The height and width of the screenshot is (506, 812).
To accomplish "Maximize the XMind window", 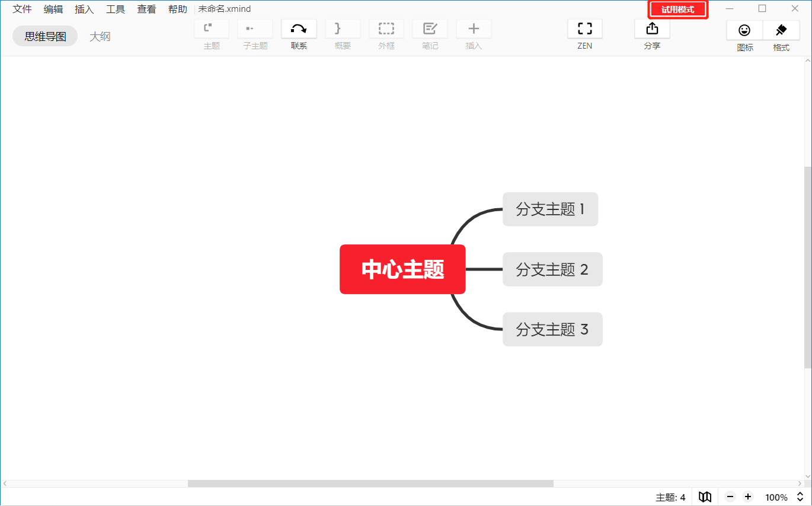I will coord(762,8).
